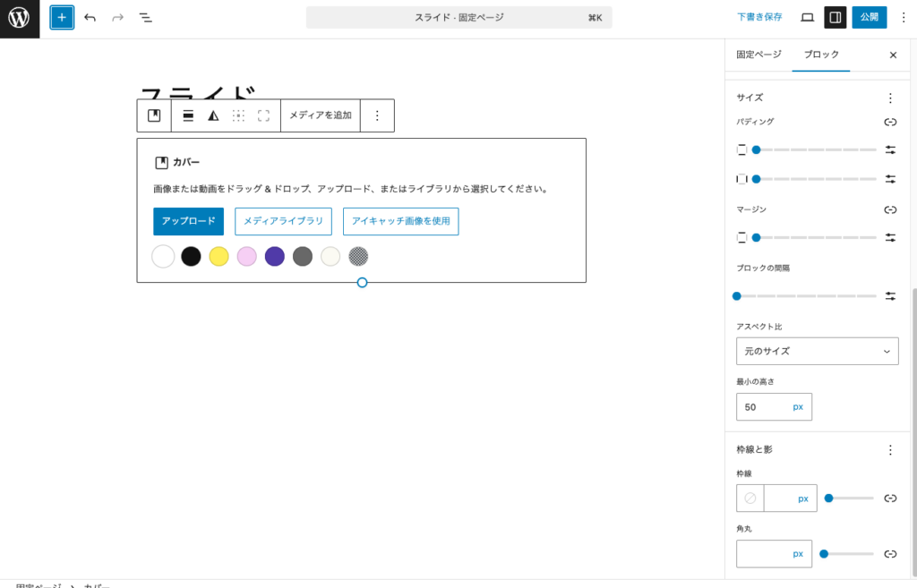Open the duotone filter on the Cover block

coord(212,115)
